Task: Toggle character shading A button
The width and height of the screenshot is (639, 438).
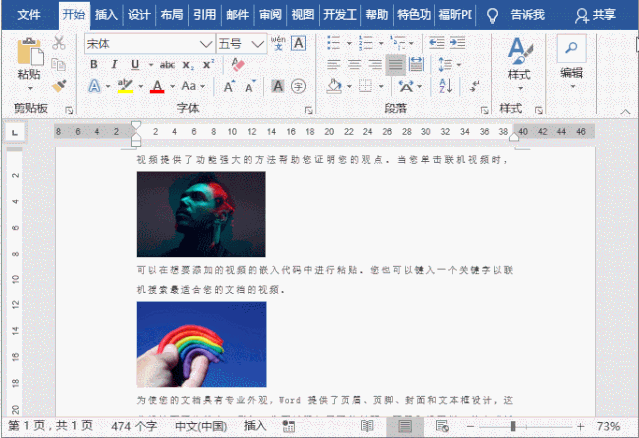Action: tap(278, 86)
